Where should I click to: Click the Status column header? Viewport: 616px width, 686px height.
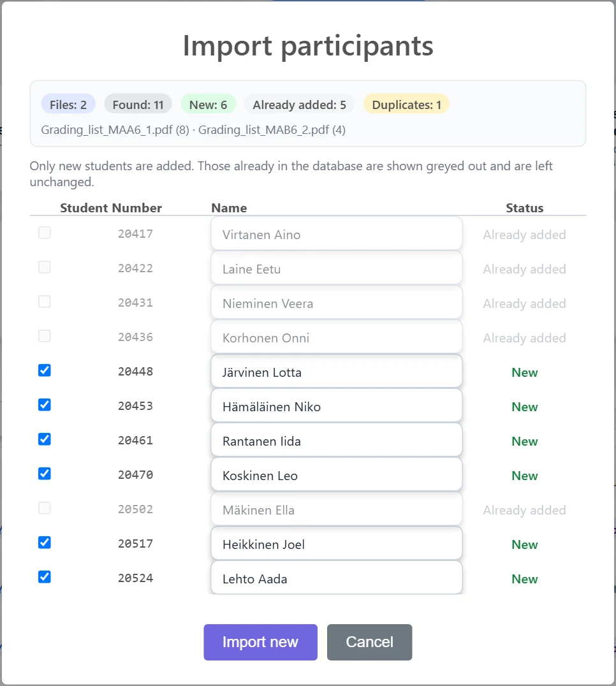525,208
